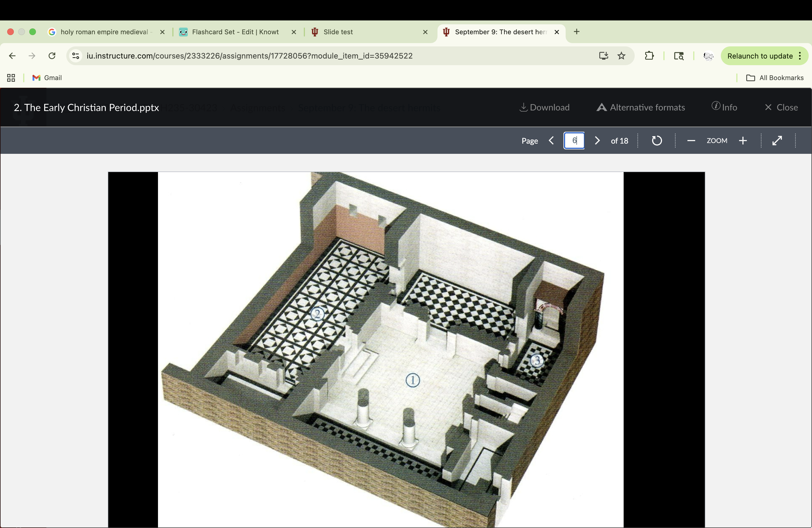Open Alternative formats options
Screen dimensions: 812x528
640,107
